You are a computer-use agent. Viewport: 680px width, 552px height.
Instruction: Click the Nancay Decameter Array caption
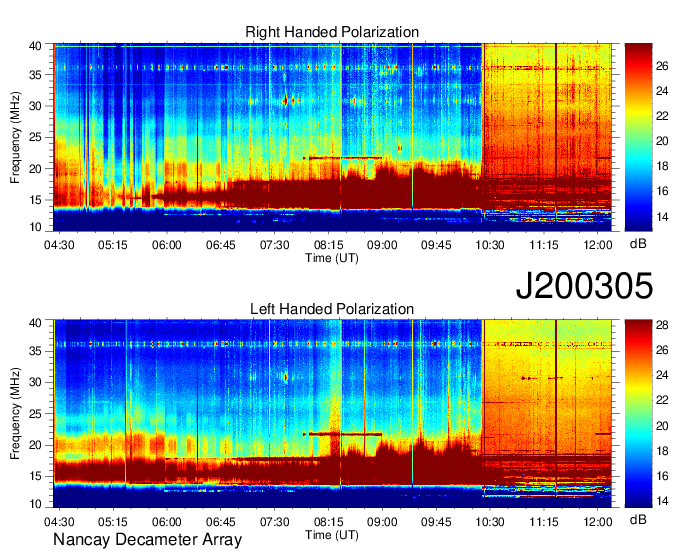[147, 540]
